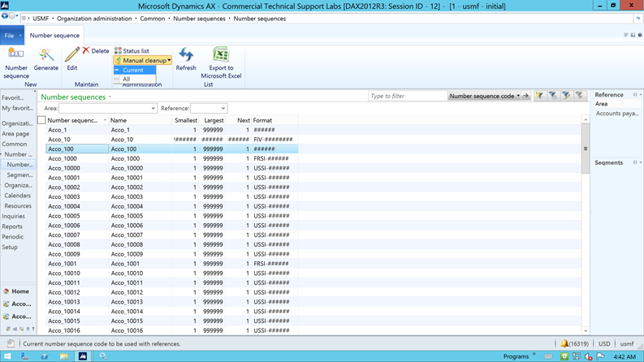Refresh the number sequences list
This screenshot has height=362, width=644.
[x=186, y=57]
